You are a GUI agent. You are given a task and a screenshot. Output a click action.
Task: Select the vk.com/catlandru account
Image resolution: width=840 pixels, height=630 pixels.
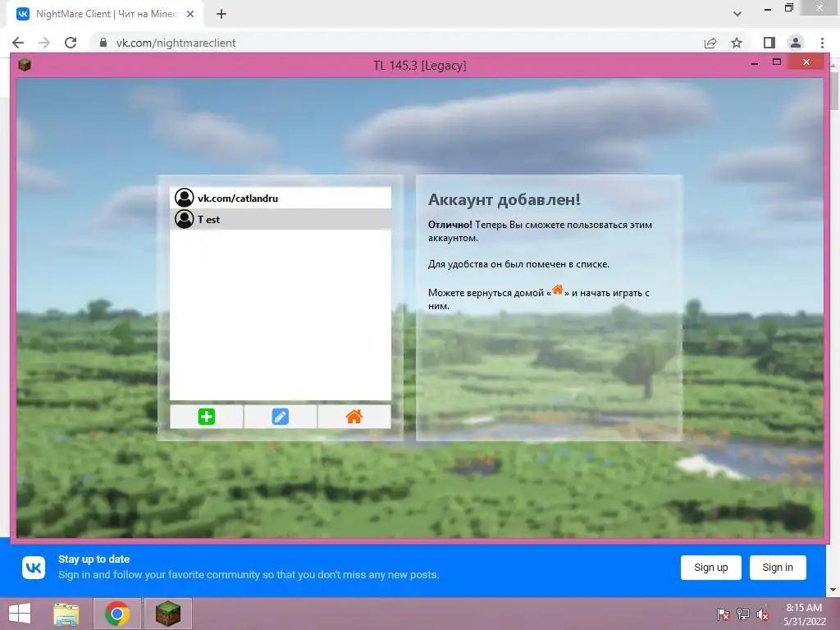(281, 199)
